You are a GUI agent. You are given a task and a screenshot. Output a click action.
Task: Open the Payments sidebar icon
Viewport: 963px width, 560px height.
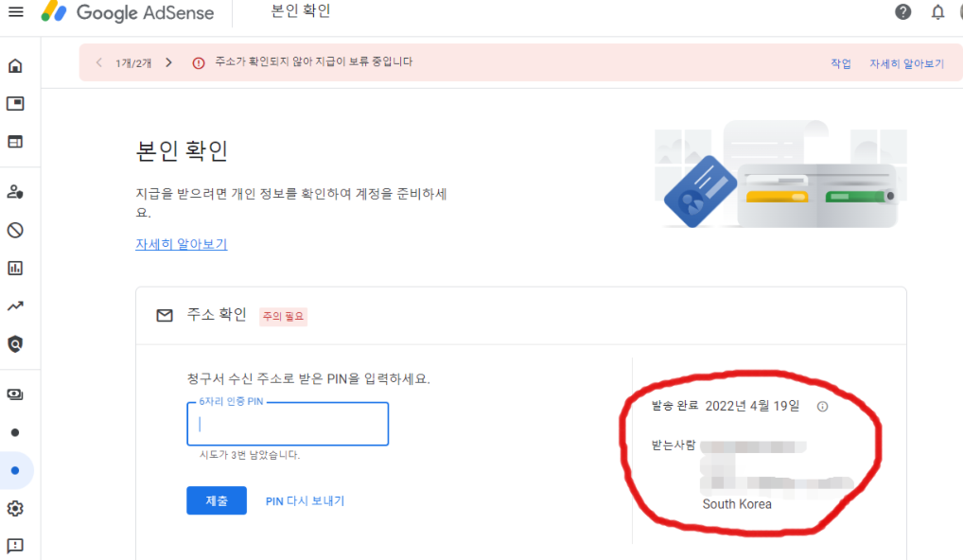pos(15,394)
